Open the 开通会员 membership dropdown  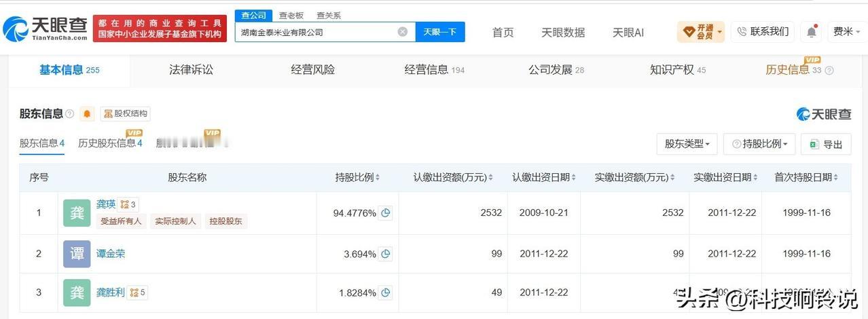coord(701,31)
